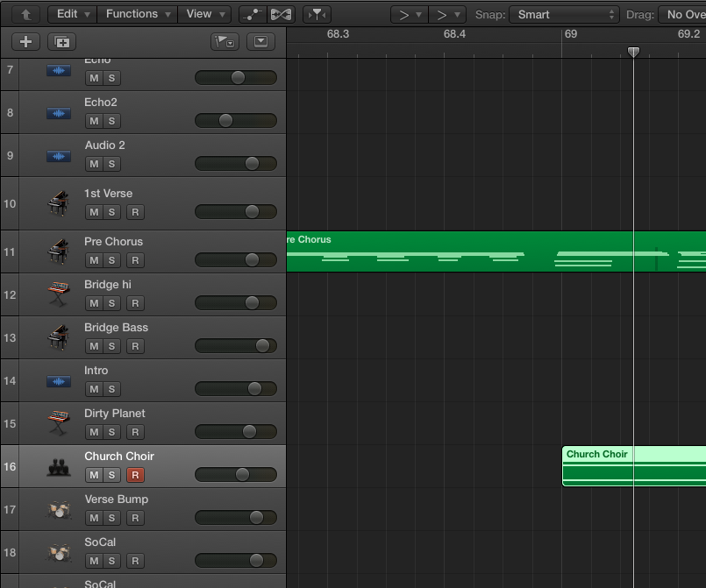Add a new track with plus button
Image resolution: width=706 pixels, height=588 pixels.
click(x=25, y=42)
